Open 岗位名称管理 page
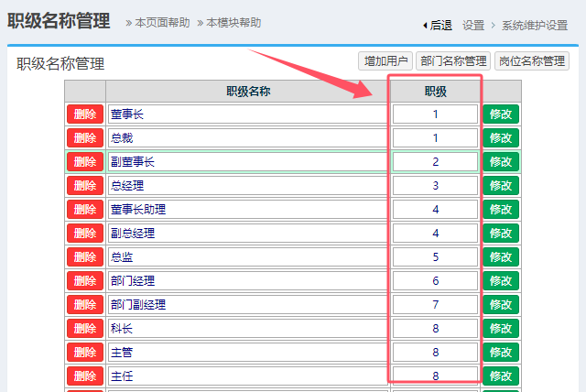This screenshot has height=392, width=586. [532, 61]
